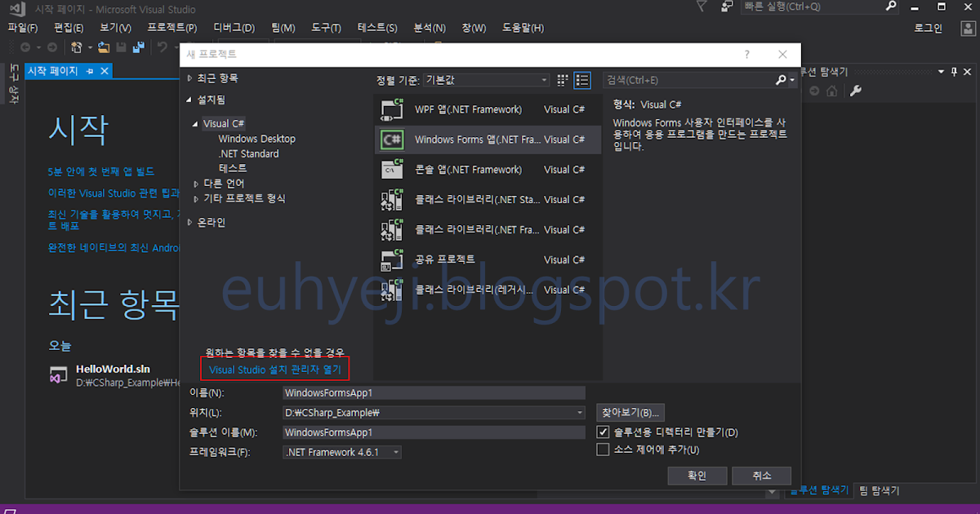The width and height of the screenshot is (980, 514).
Task: Select Windows Forms 앱 template row
Action: (488, 140)
